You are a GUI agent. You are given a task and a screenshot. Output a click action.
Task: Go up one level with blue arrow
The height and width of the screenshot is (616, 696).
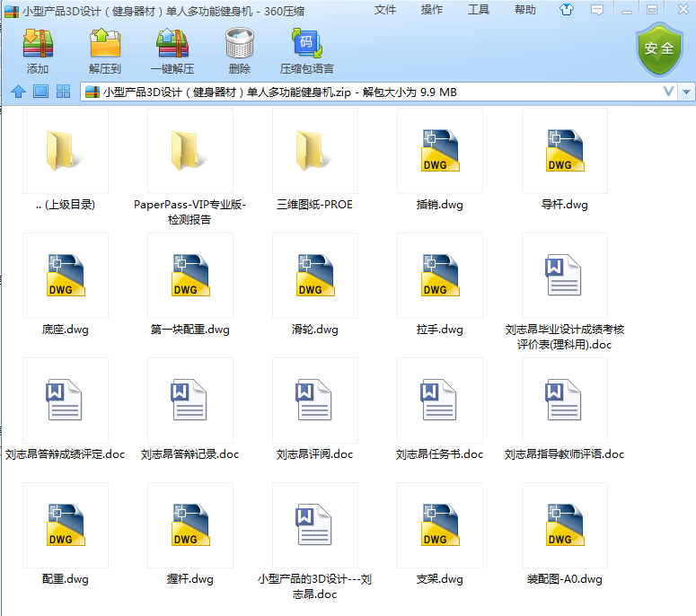[x=18, y=92]
